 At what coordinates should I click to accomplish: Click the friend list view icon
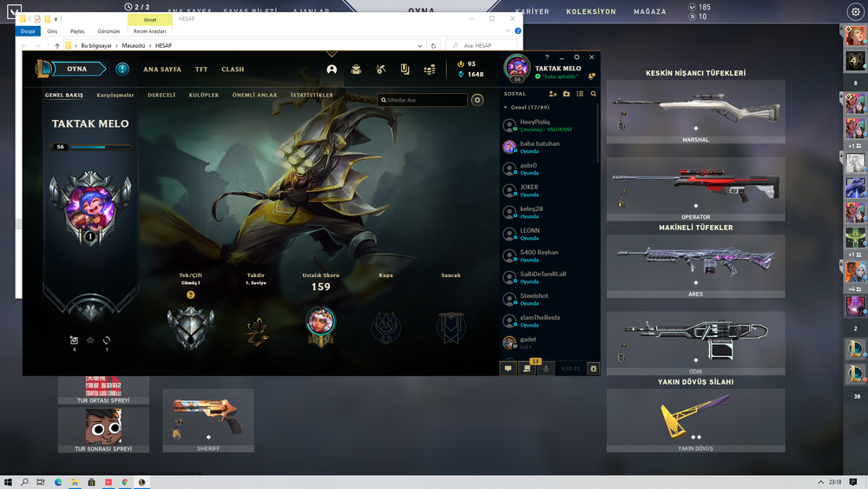pos(580,94)
